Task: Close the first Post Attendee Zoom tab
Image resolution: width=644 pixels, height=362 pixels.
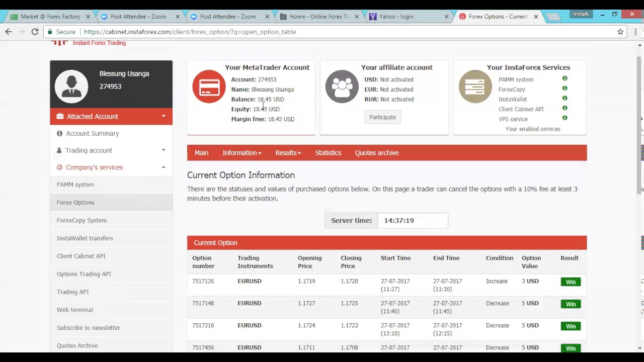Action: [x=178, y=17]
